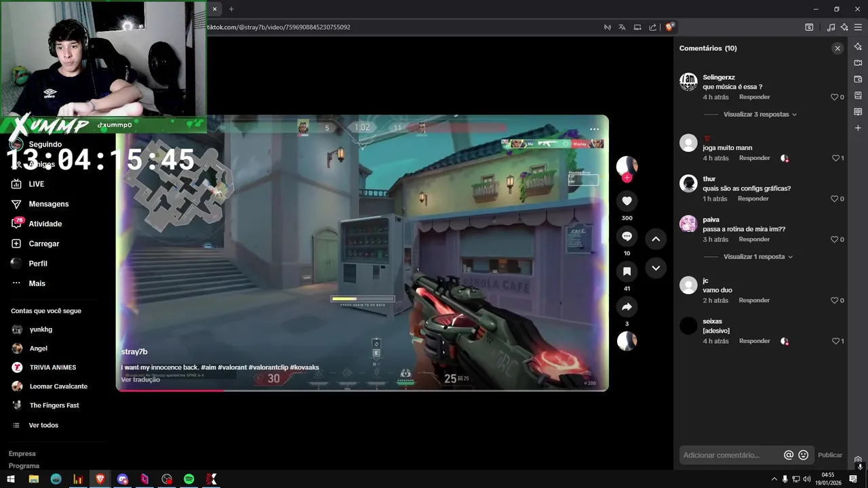Open Leo AI sparkle icon in toolbar

(x=844, y=27)
